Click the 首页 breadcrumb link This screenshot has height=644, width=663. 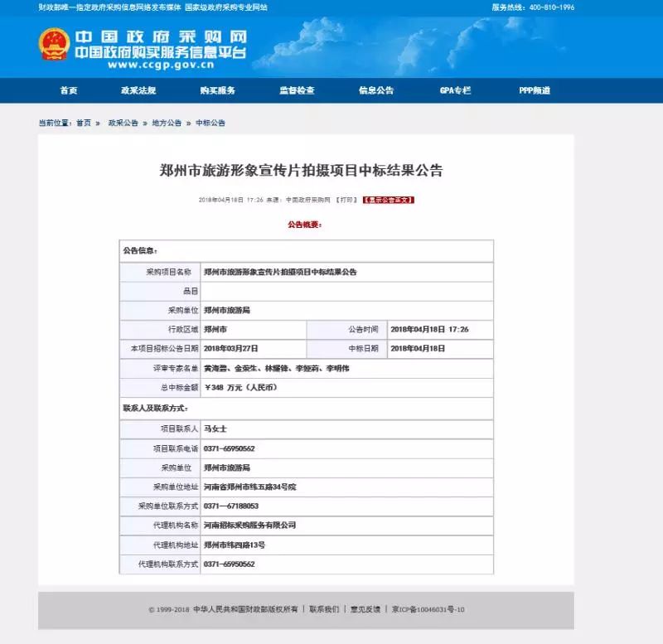(84, 123)
